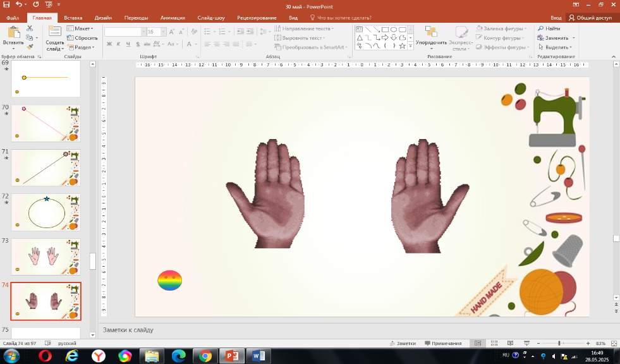
Task: Choose the oval shape in shapes gallery
Action: click(394, 29)
